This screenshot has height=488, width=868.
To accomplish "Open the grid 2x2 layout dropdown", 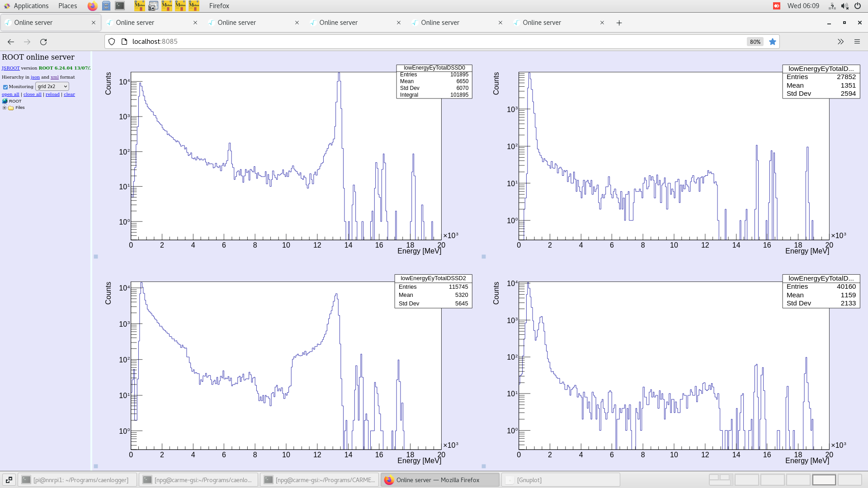I will coord(52,86).
